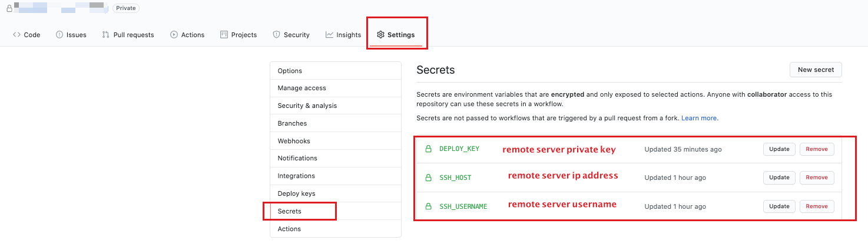Open Options in settings sidebar
The image size is (868, 243).
coord(335,71)
